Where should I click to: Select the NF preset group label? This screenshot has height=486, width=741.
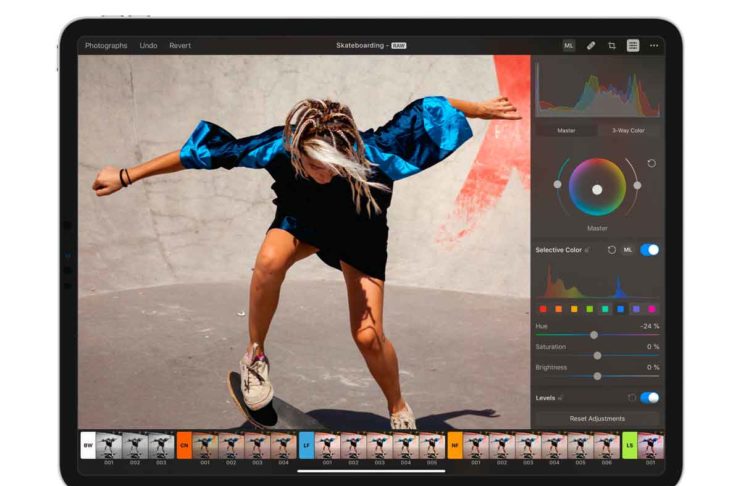[455, 445]
